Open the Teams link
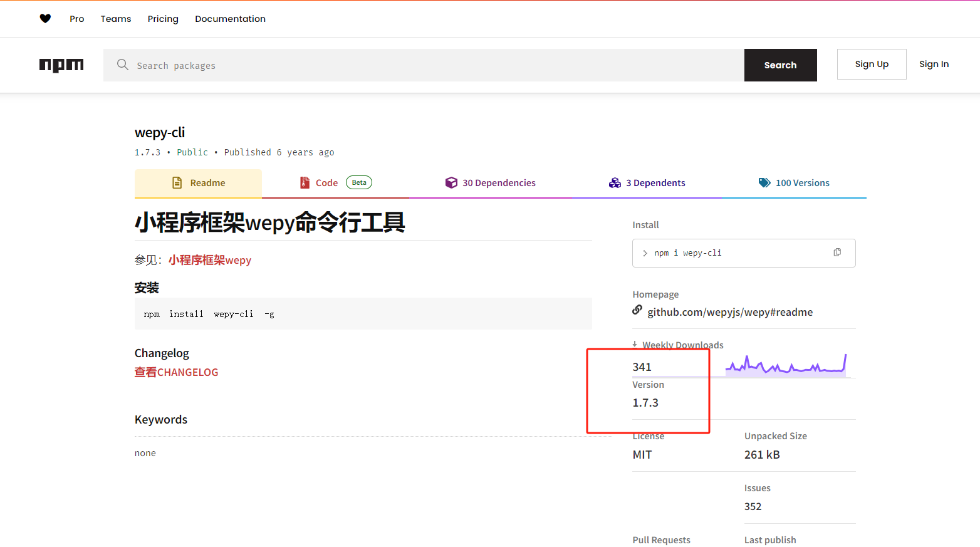980x547 pixels. coord(116,19)
